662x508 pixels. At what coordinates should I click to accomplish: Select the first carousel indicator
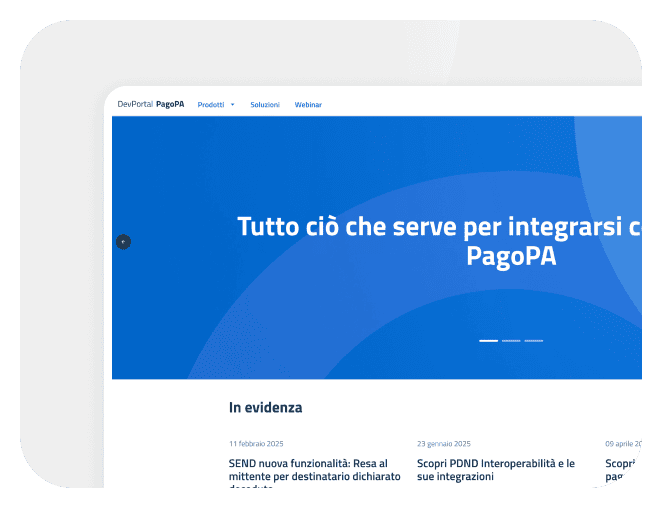coord(488,341)
